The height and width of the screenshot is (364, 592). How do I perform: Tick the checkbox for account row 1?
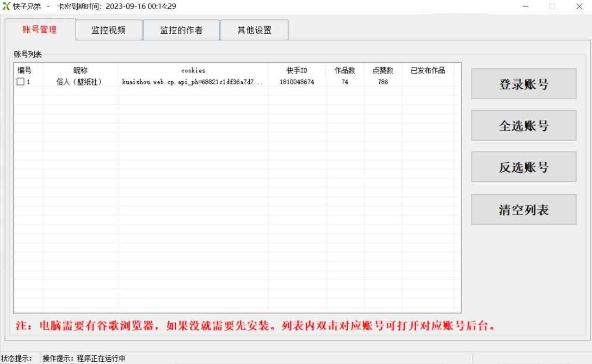(x=20, y=82)
